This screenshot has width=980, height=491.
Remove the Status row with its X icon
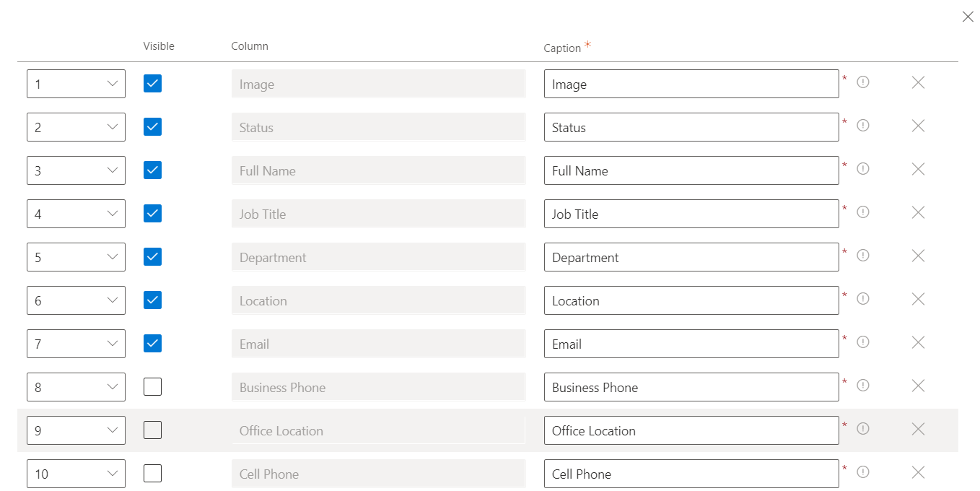(x=918, y=126)
